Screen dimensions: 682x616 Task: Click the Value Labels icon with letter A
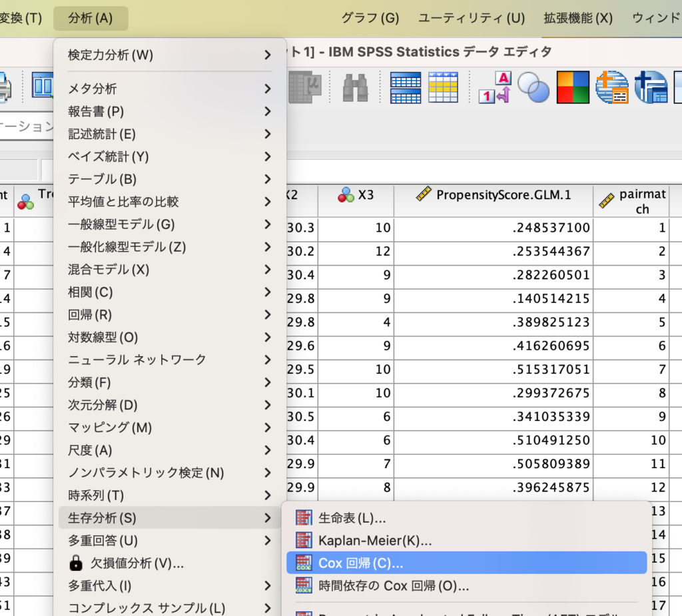495,87
